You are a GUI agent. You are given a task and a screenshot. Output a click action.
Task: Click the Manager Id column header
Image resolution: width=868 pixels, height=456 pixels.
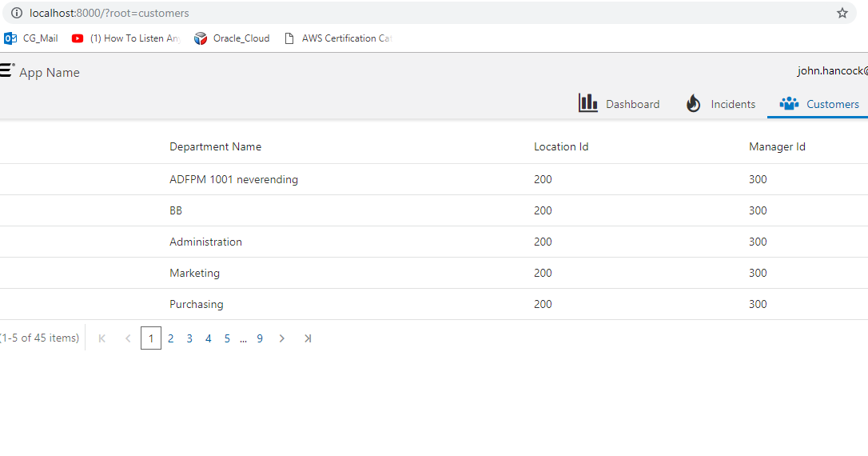777,147
